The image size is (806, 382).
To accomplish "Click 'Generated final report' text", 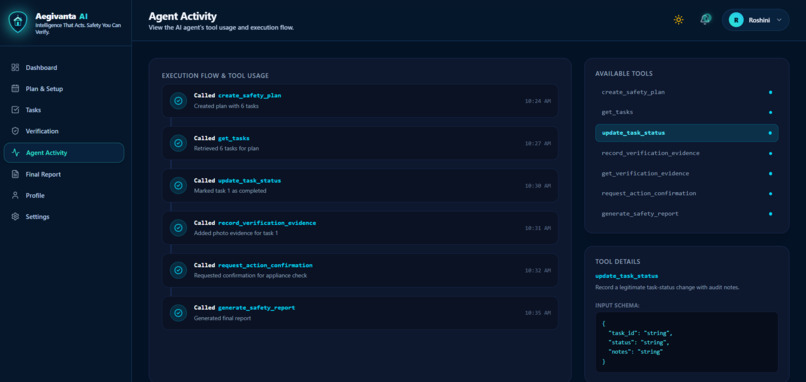I will tap(223, 318).
